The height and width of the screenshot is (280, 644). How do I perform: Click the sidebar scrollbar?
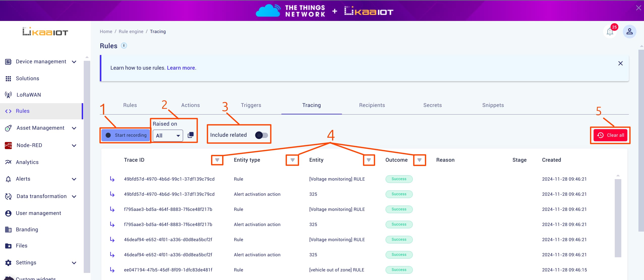87,166
